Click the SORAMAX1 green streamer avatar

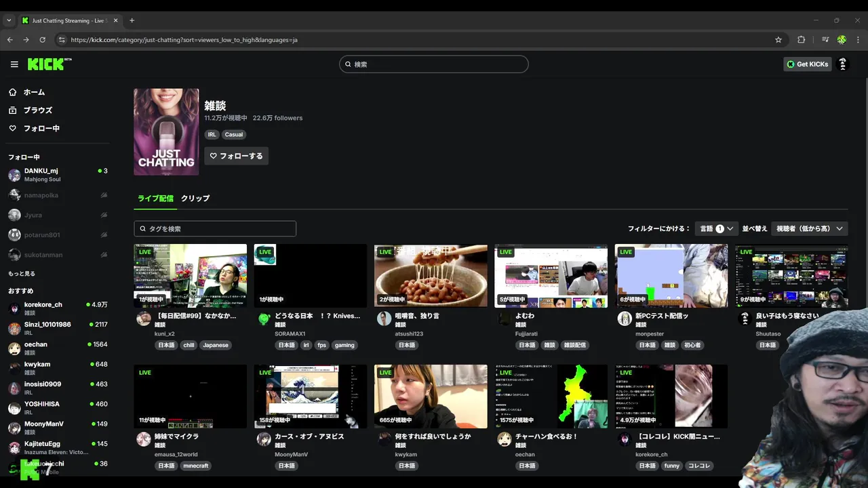[264, 319]
